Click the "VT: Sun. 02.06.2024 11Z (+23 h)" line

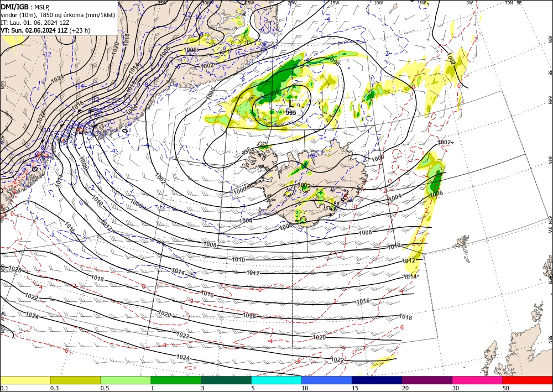(x=45, y=30)
